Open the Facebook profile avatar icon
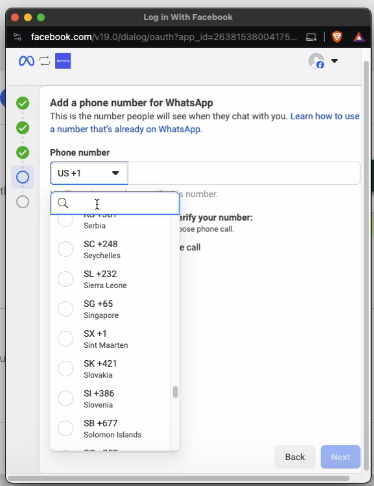 click(316, 61)
